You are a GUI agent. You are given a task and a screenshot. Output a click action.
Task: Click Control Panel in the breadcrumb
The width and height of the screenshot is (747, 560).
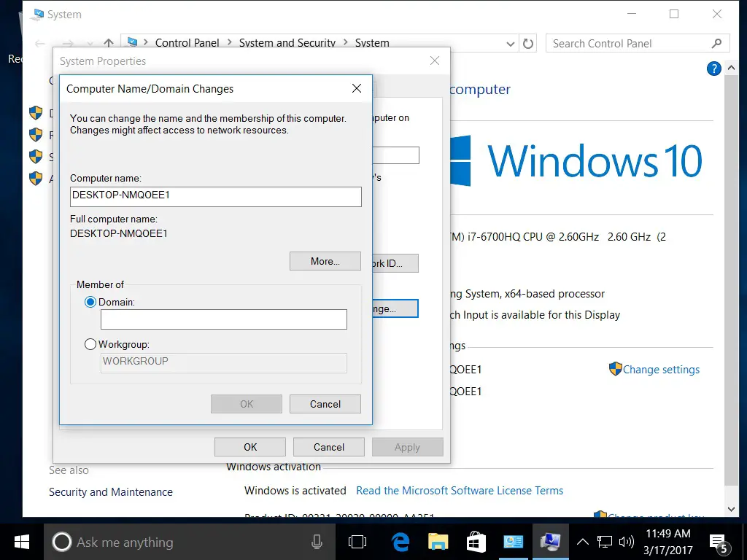(x=187, y=43)
